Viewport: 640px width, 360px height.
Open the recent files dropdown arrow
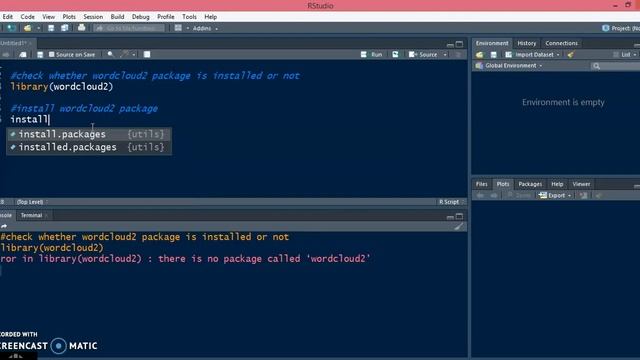[38, 29]
